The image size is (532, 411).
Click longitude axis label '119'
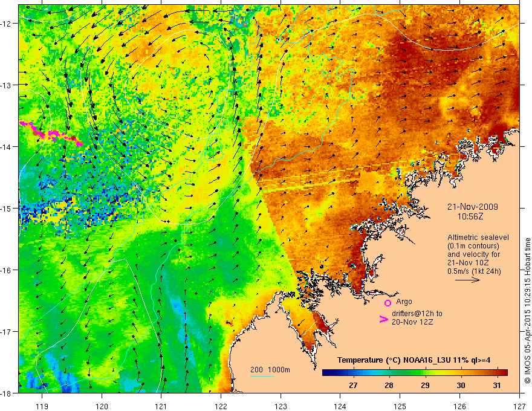click(42, 406)
